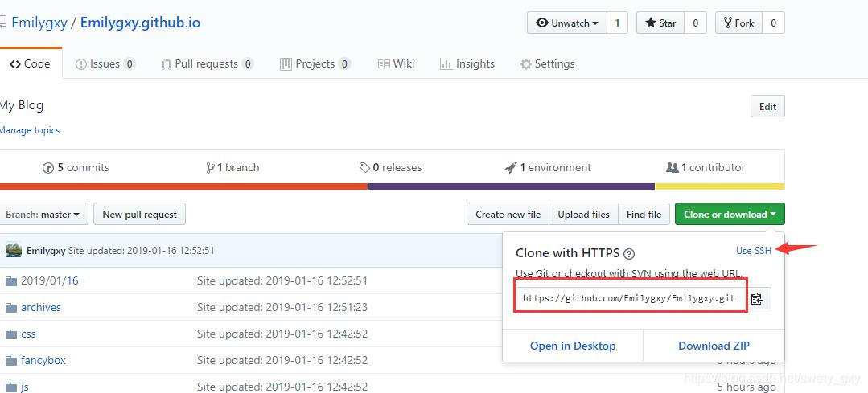Open the js folder
868x393 pixels.
pyautogui.click(x=25, y=387)
